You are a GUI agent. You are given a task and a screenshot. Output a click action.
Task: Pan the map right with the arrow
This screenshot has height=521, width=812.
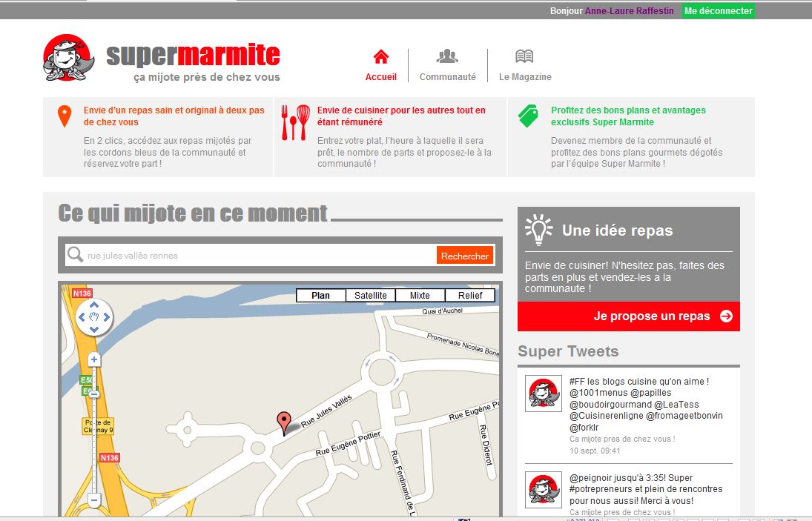(106, 317)
